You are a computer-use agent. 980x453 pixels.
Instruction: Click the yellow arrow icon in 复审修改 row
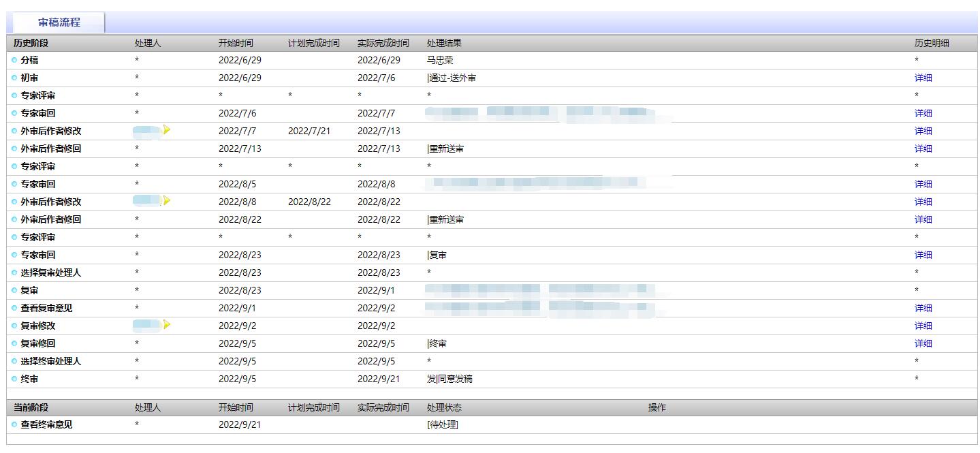click(167, 325)
